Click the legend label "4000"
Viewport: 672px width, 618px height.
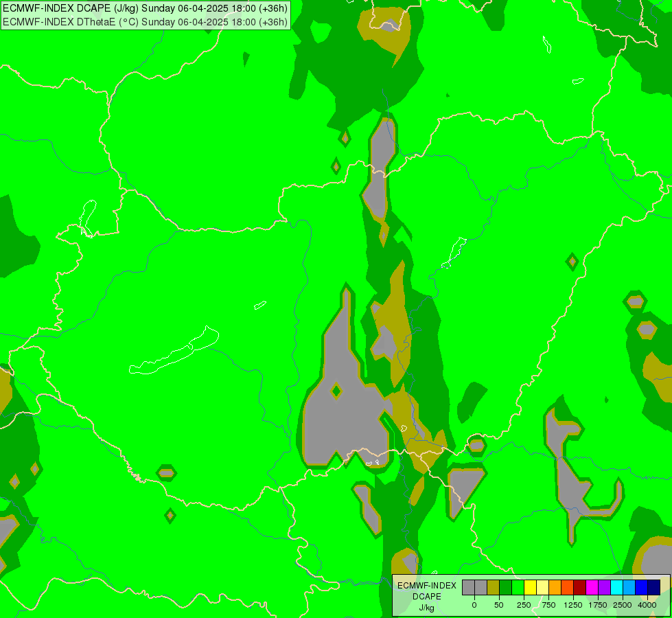tap(647, 605)
